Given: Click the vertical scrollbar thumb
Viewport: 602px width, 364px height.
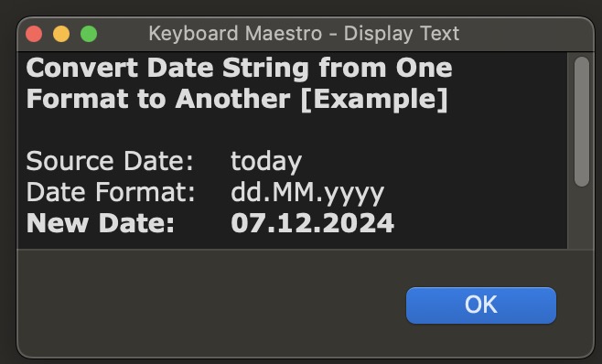Looking at the screenshot, I should pos(582,122).
